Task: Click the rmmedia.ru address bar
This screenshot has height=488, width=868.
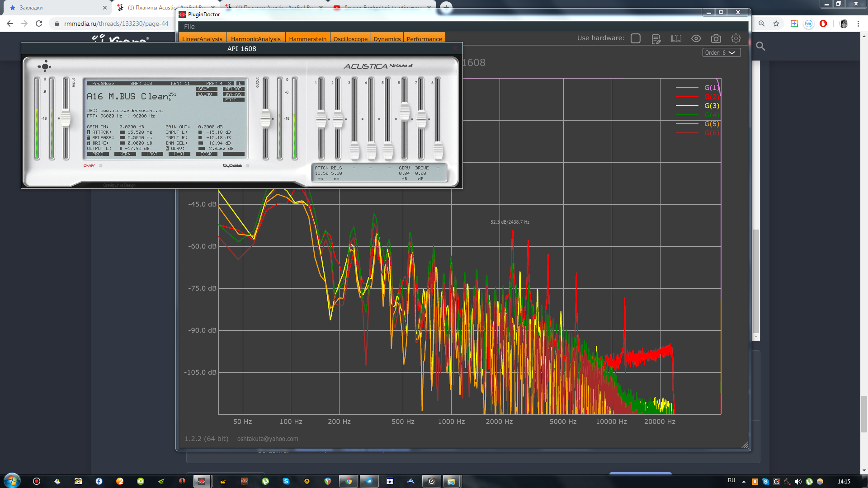Action: coord(116,23)
